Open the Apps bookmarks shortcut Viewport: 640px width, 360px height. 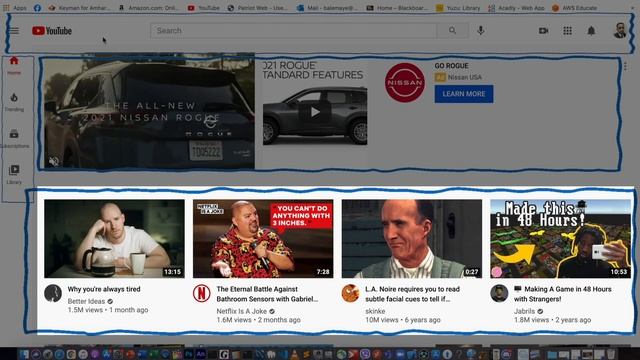click(x=15, y=8)
